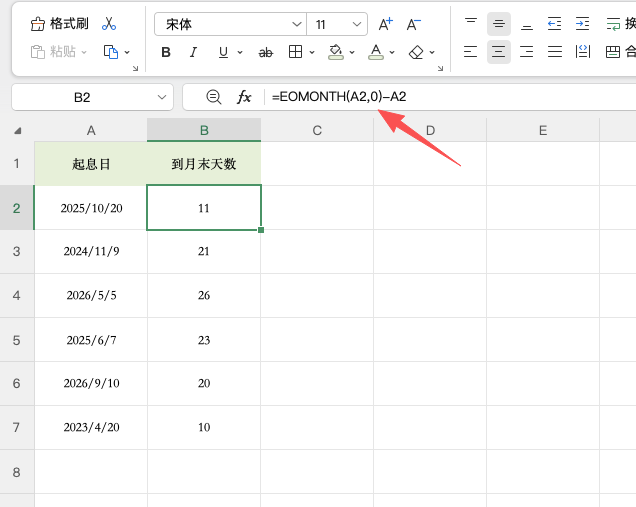Viewport: 636px width, 507px height.
Task: Select row 8 header
Action: click(x=17, y=472)
